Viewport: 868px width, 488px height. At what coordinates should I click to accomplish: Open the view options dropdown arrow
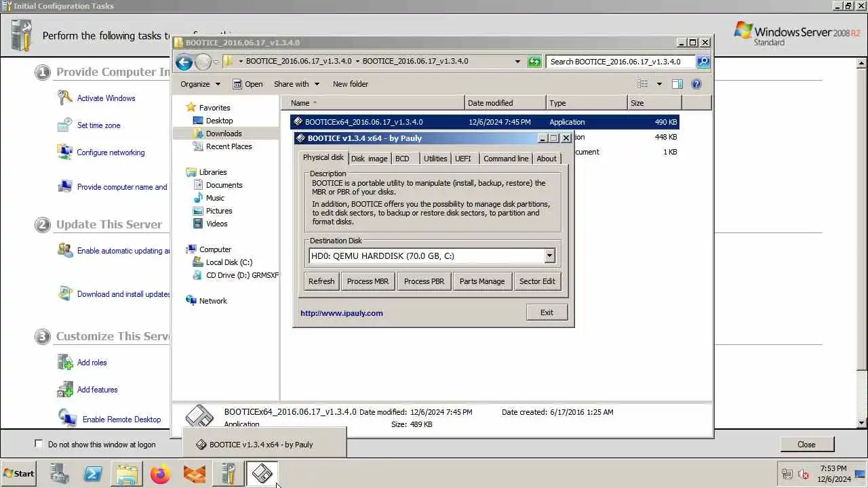pos(658,84)
